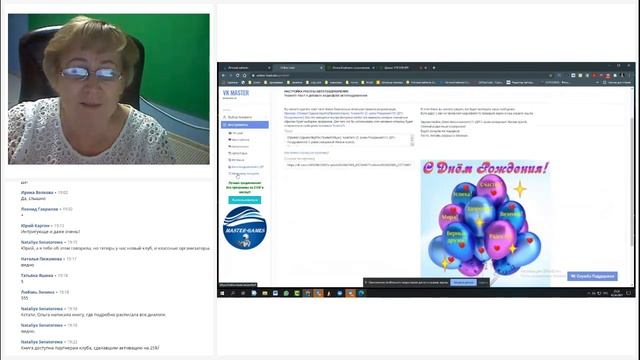Click the browser back arrow

tap(223, 76)
